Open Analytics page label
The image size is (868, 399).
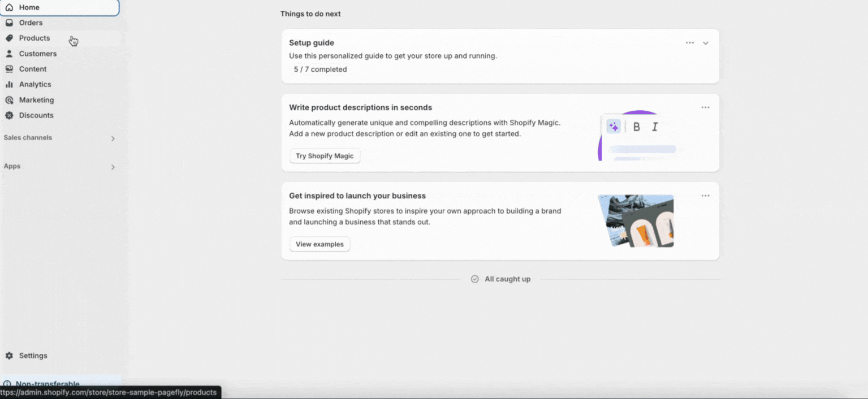35,84
